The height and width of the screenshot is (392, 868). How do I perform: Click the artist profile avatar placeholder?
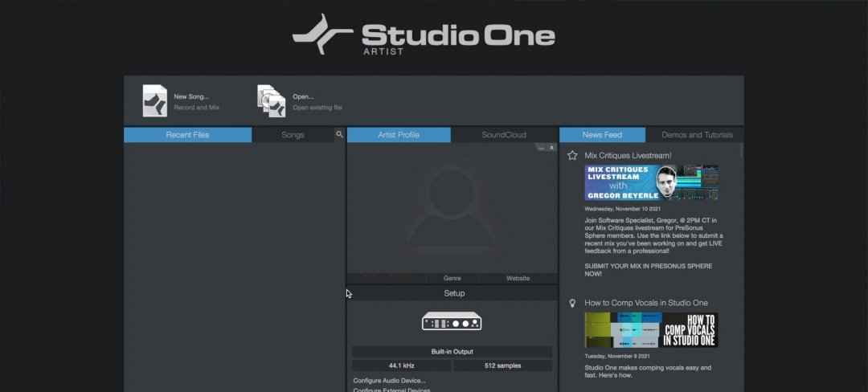tap(452, 208)
